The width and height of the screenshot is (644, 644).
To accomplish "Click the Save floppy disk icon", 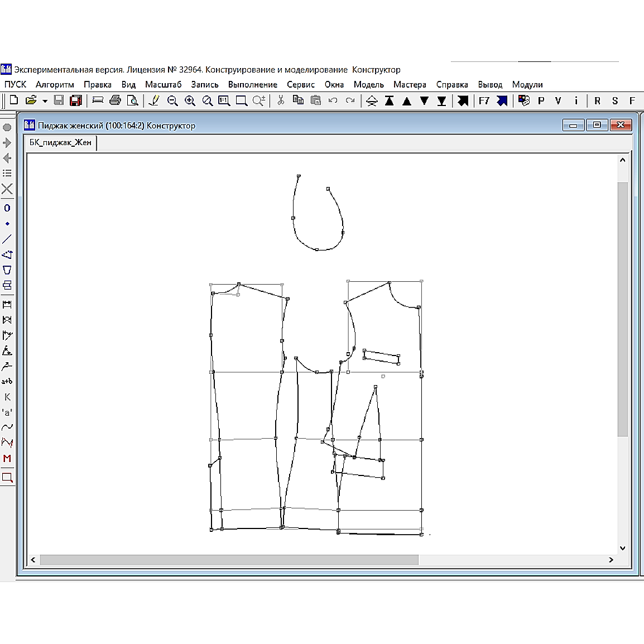I will pyautogui.click(x=59, y=100).
